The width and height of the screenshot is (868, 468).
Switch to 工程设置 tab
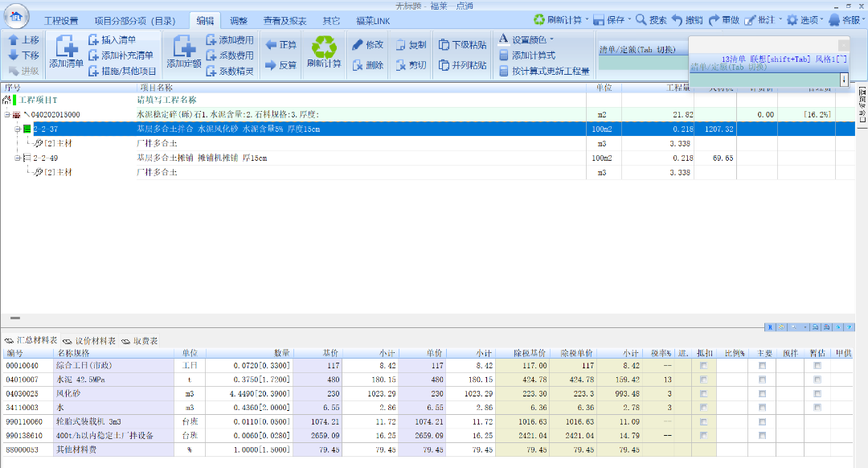(61, 21)
